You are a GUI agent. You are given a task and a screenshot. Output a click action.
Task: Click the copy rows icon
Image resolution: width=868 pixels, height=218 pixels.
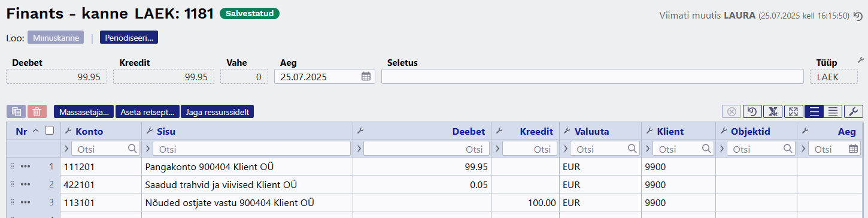16,111
